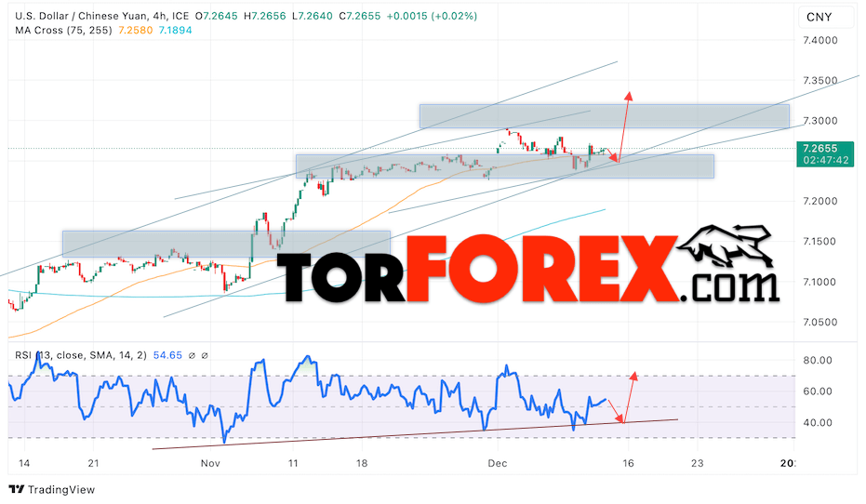Click the first ⌀ symbol beside RSI value

coord(192,355)
